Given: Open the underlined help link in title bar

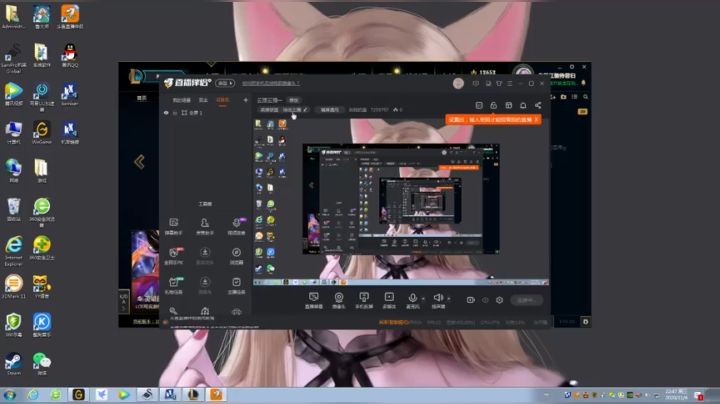Looking at the screenshot, I should pos(271,83).
